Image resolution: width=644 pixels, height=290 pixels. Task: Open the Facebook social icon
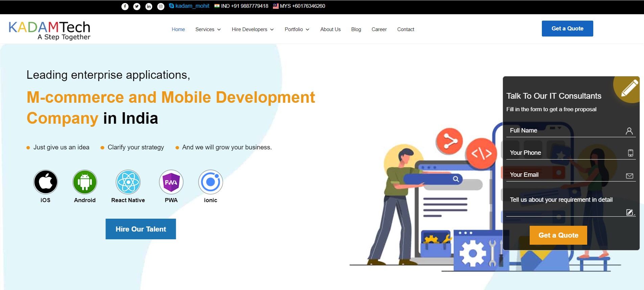[125, 6]
